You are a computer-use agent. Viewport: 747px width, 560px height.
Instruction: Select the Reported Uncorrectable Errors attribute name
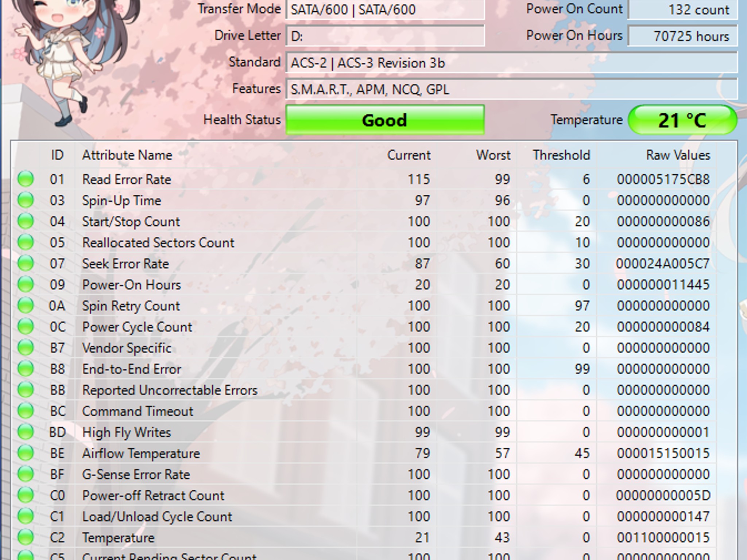[x=170, y=390]
